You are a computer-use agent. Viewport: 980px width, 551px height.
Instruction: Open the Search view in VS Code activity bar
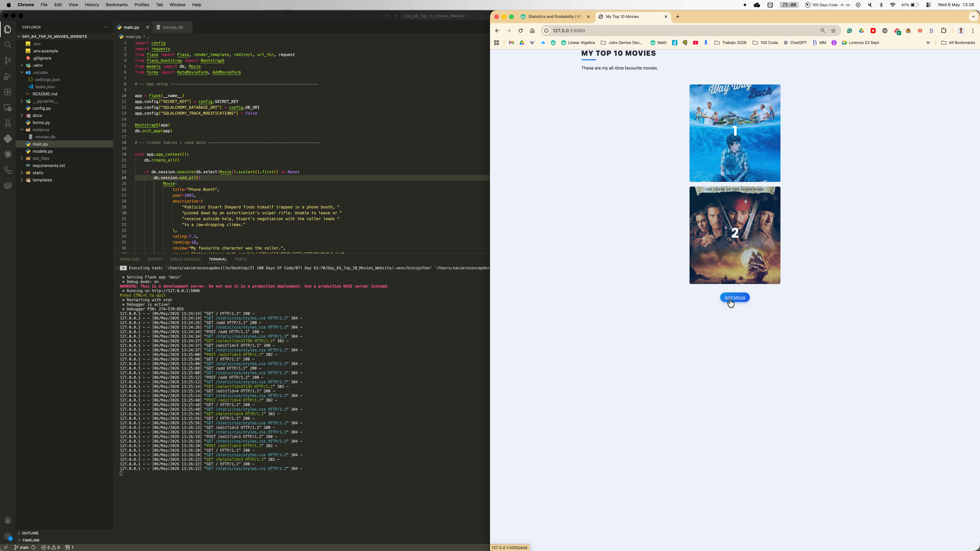(8, 45)
